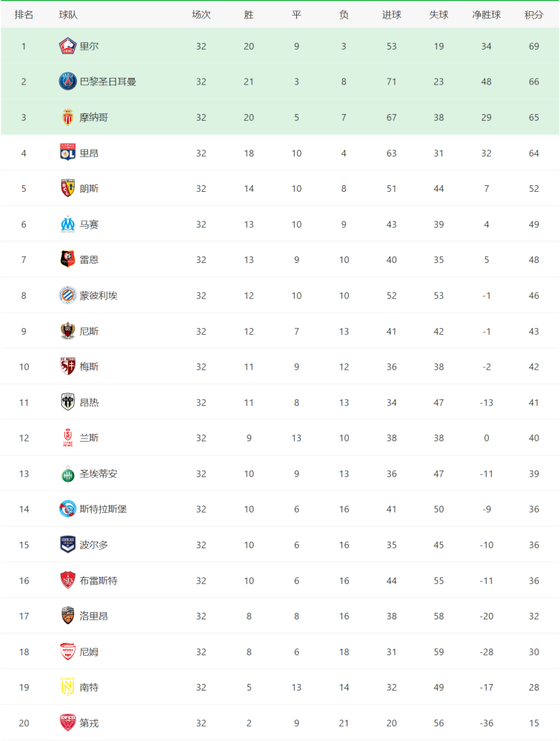560x741 pixels.
Task: Open the 洛里昂 team name link
Action: (93, 616)
